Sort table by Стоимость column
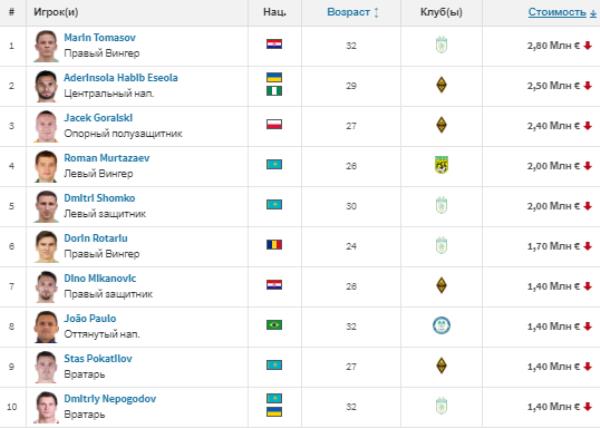Viewport: 600px width, 428px height. [556, 12]
